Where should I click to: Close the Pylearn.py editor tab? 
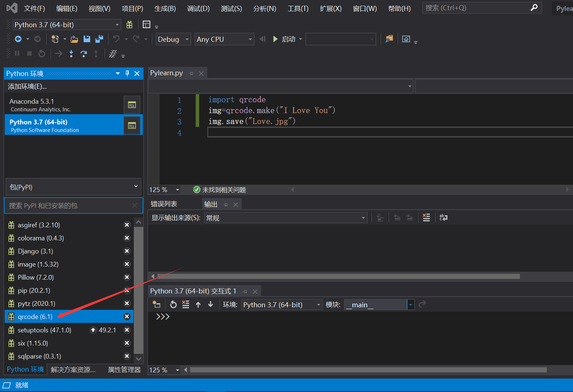point(201,73)
